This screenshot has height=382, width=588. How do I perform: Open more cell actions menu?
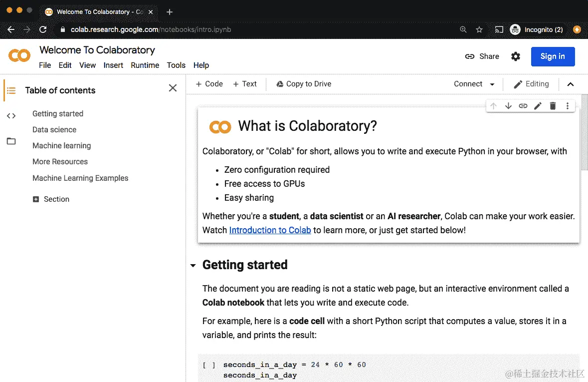568,106
